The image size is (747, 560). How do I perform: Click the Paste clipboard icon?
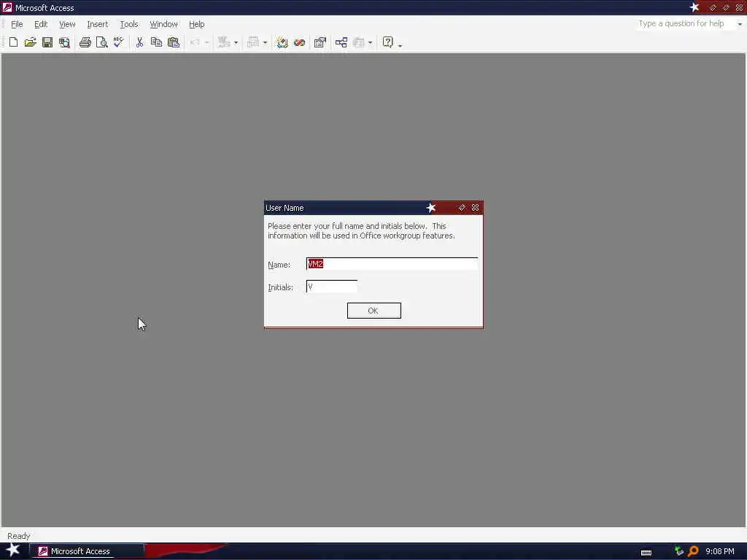click(x=174, y=42)
